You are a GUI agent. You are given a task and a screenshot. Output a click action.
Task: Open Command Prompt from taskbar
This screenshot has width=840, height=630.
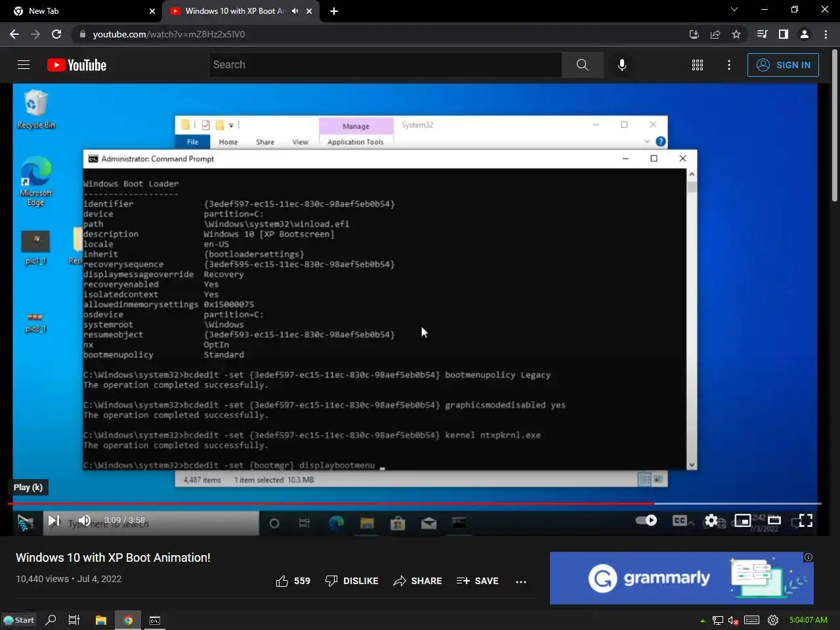[x=155, y=620]
